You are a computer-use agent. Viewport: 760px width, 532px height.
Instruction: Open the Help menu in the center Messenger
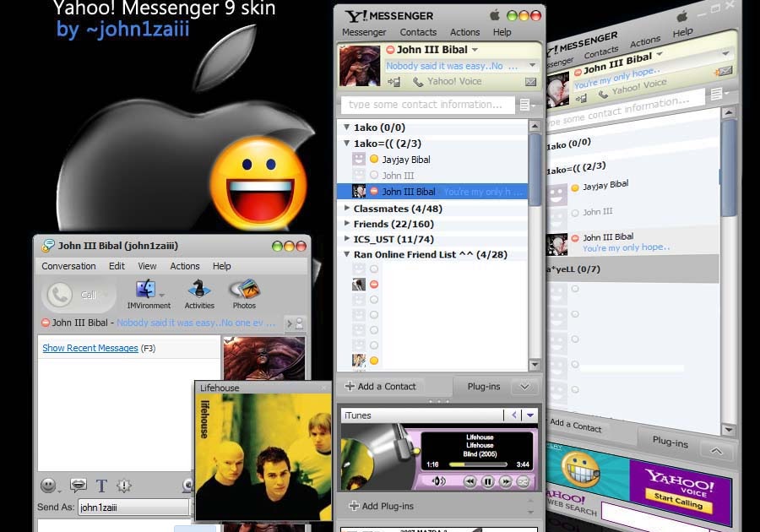[502, 32]
